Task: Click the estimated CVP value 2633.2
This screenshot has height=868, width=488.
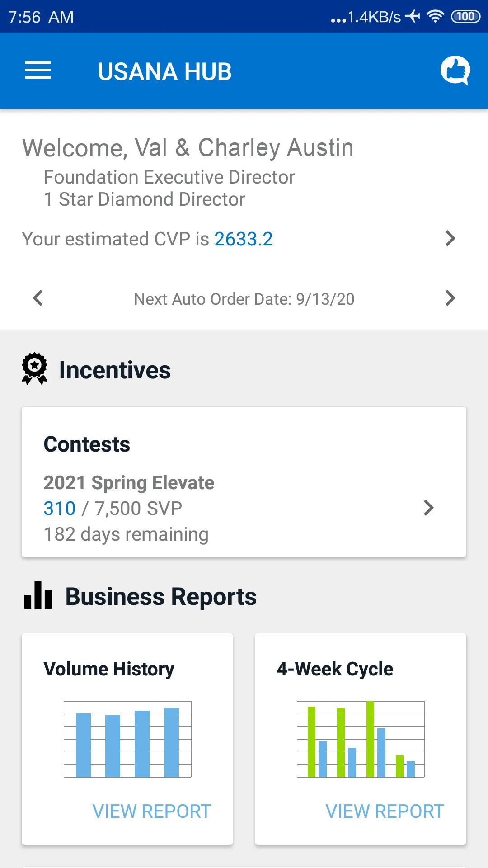Action: pos(244,239)
